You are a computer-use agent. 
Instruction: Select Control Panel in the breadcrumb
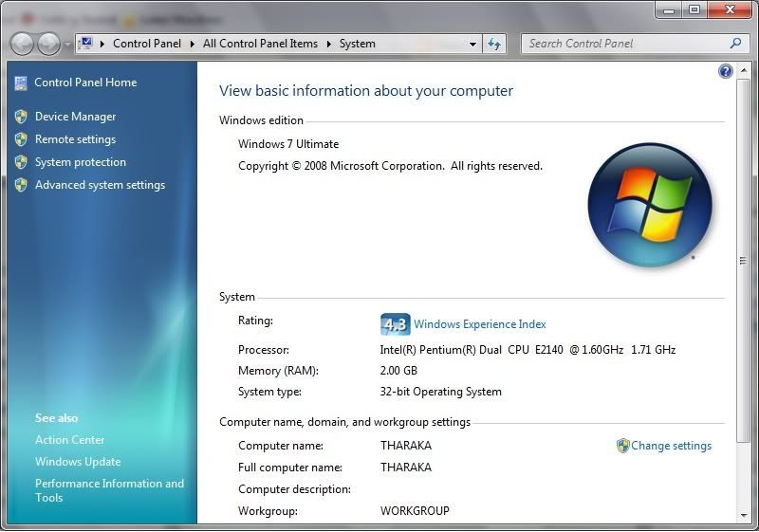[147, 44]
